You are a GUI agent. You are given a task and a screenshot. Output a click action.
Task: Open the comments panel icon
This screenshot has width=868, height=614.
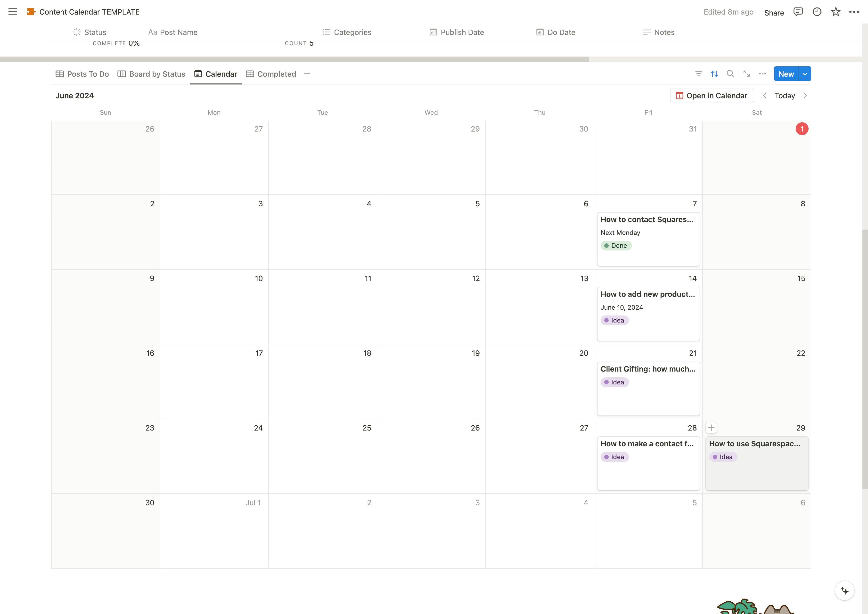click(798, 12)
